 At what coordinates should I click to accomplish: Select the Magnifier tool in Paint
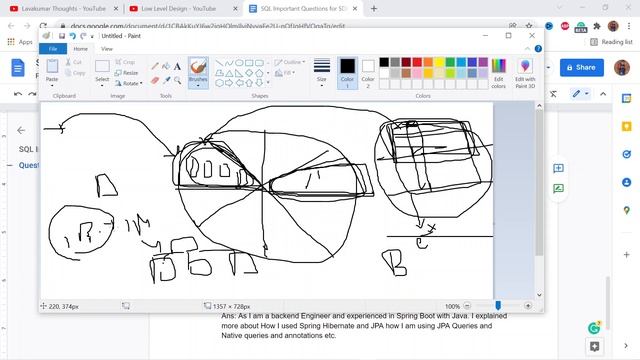[178, 80]
